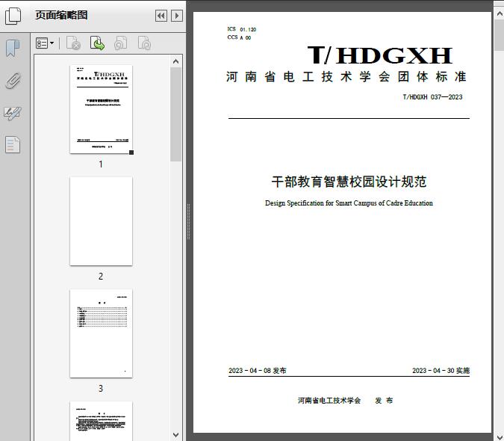This screenshot has height=441, width=504.
Task: Open the attachments paperclip panel
Action: (x=13, y=81)
